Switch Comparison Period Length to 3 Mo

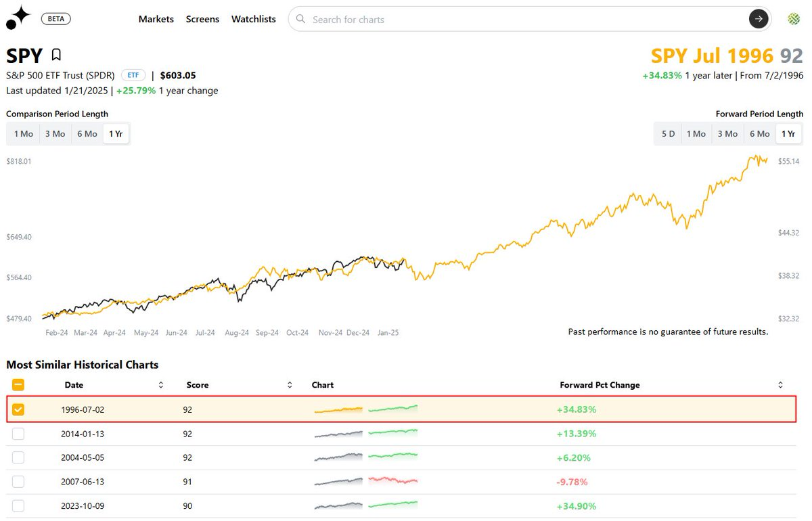click(55, 133)
